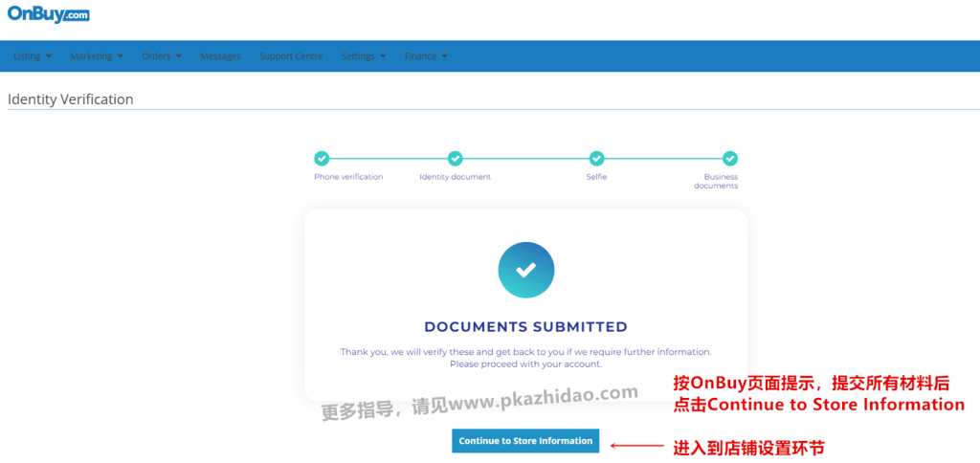980x463 pixels.
Task: Go to Support Centre in navigation
Action: [291, 56]
